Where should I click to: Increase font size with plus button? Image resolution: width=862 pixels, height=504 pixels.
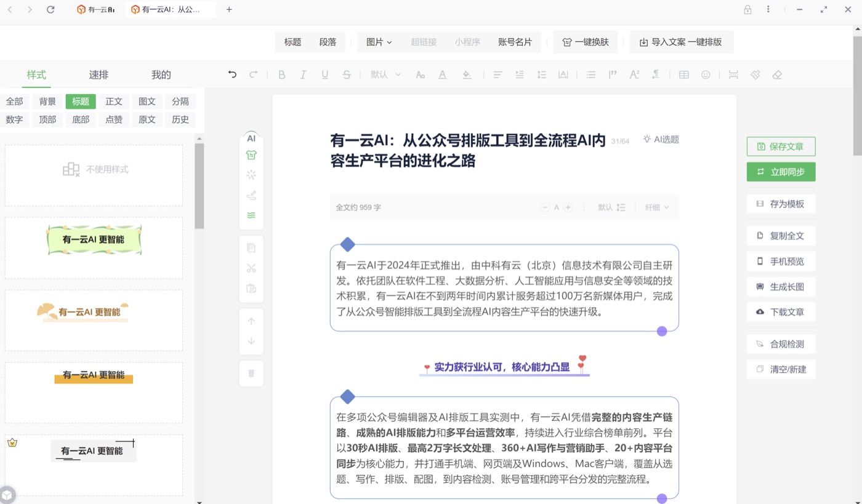pos(568,207)
